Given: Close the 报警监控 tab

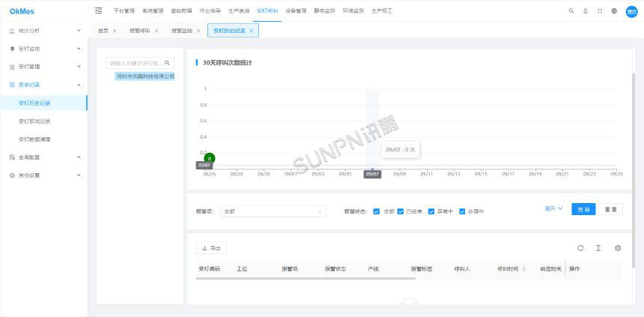Looking at the screenshot, I should 198,31.
